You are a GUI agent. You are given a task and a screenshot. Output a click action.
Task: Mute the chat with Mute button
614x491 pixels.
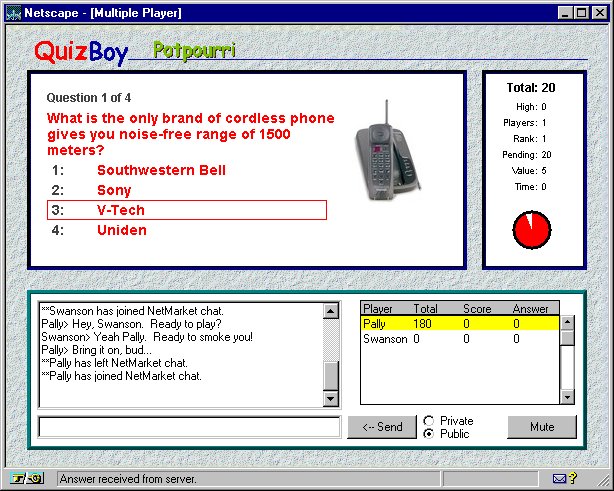542,426
